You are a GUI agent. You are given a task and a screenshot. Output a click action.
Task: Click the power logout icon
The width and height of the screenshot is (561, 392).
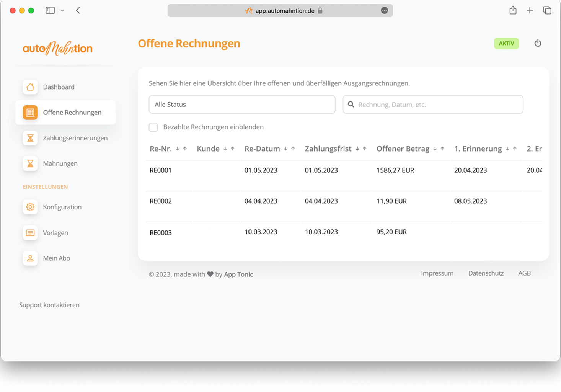(538, 43)
